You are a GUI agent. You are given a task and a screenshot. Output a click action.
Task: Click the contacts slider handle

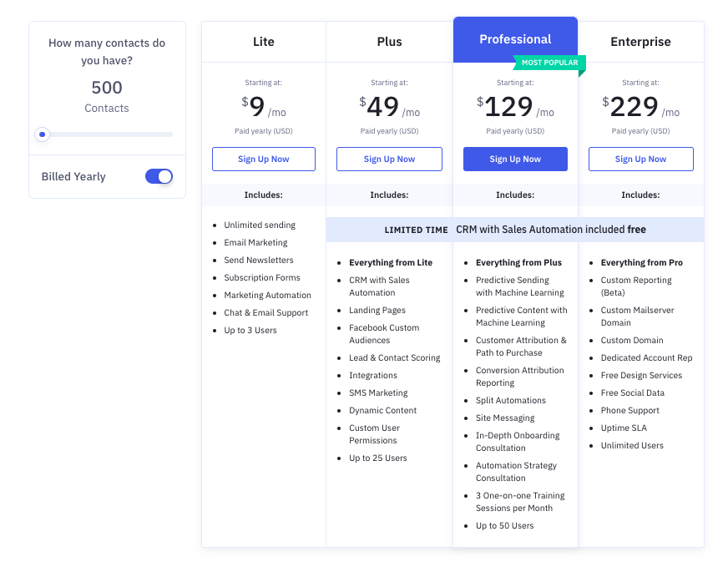tap(43, 134)
